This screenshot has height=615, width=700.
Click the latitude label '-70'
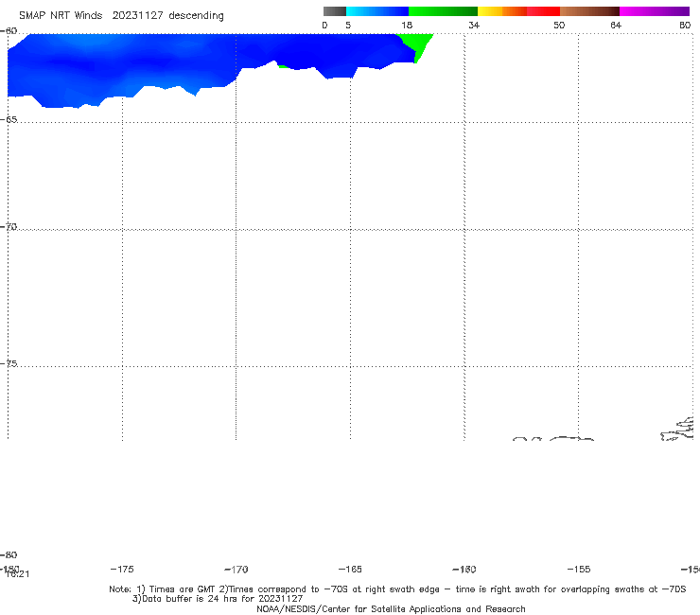click(9, 227)
